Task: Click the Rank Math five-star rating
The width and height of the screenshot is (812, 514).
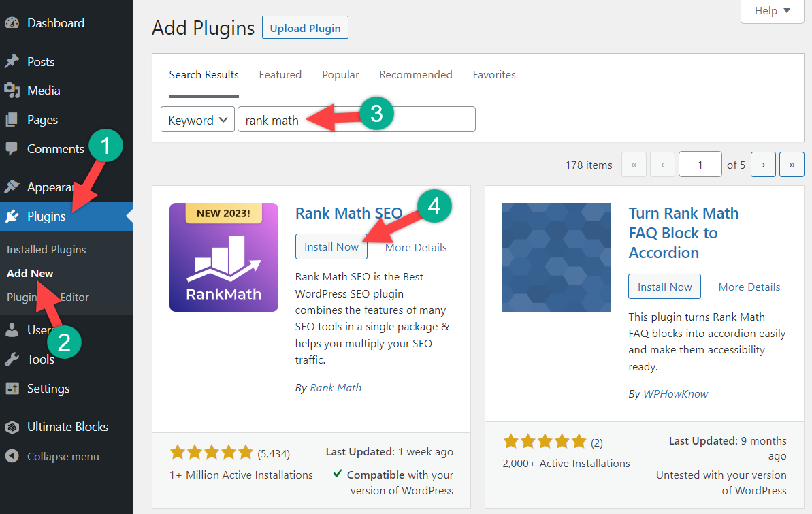Action: point(211,452)
